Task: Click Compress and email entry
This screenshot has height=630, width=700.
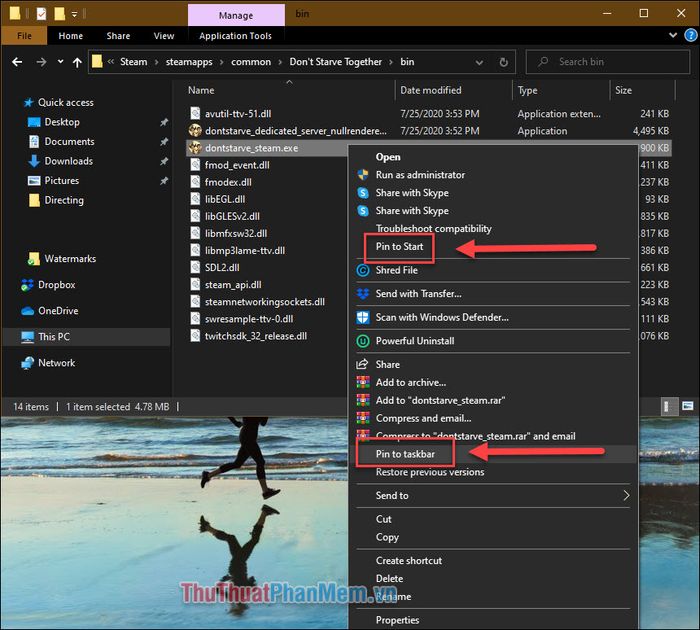Action: click(x=423, y=418)
